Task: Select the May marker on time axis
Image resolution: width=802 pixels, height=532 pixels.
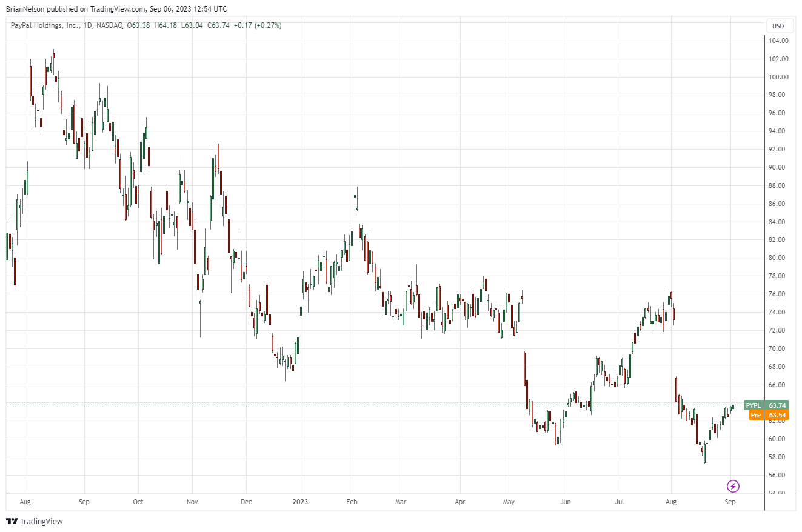Action: 509,502
